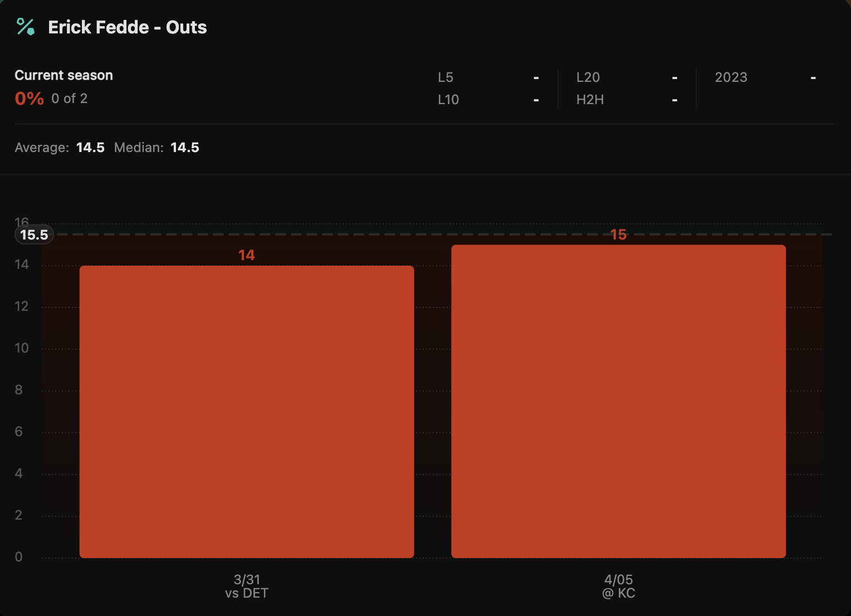Image resolution: width=851 pixels, height=616 pixels.
Task: Click the "0 of 2" record text
Action: pos(69,99)
